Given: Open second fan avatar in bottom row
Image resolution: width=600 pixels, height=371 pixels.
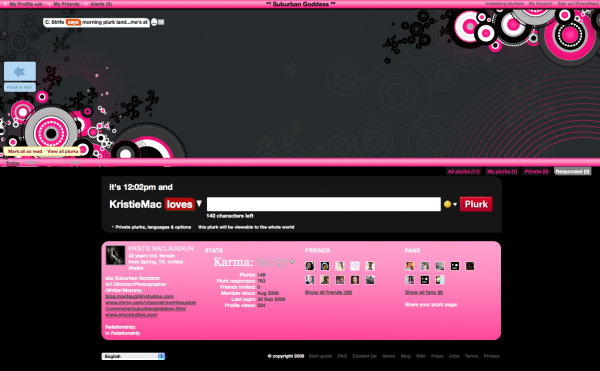Looking at the screenshot, I should click(x=425, y=280).
